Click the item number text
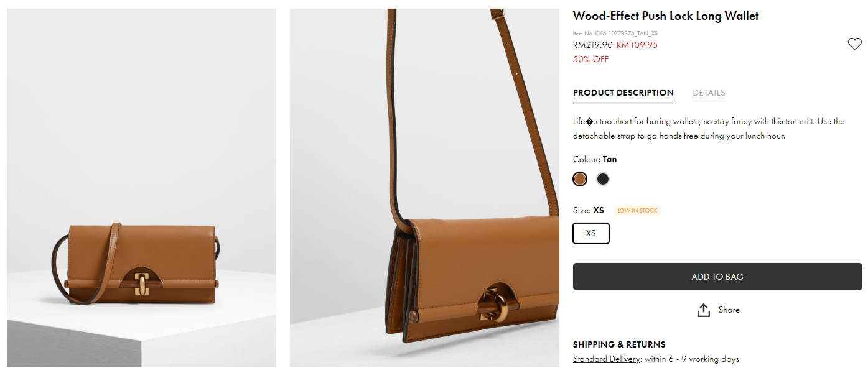This screenshot has width=868, height=373. (615, 34)
